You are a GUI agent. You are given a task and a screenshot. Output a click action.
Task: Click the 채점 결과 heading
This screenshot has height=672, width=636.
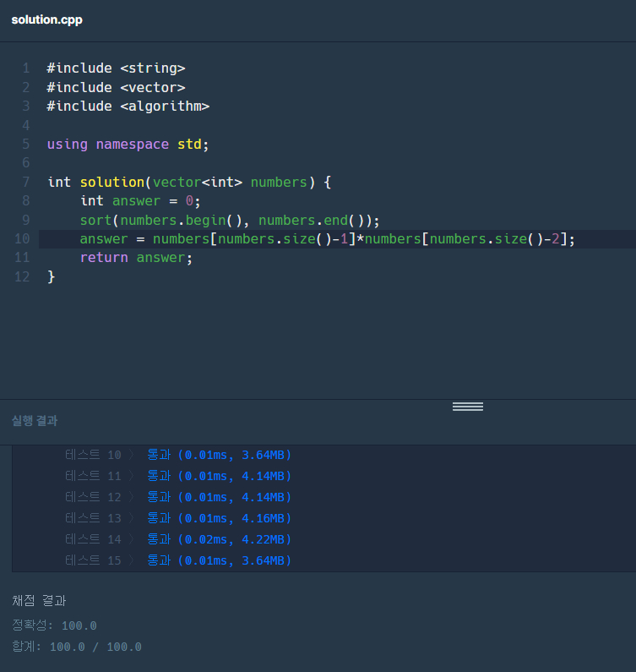click(39, 601)
